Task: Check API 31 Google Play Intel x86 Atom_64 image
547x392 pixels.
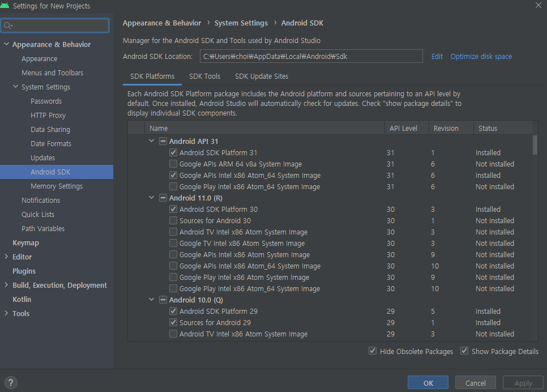Action: pyautogui.click(x=173, y=186)
